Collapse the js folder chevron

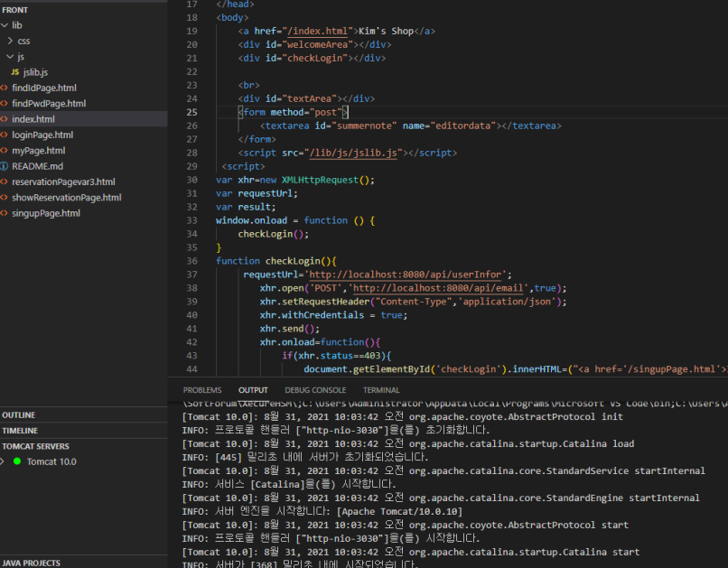click(10, 57)
